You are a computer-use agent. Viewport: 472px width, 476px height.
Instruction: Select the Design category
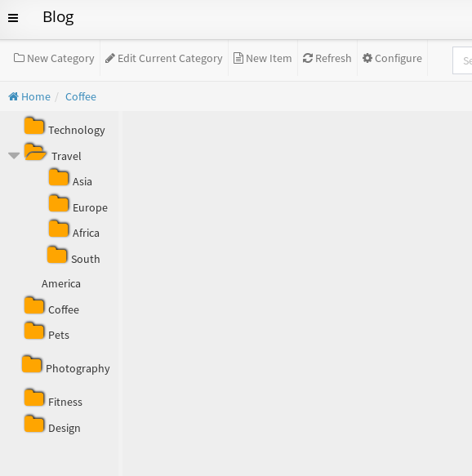point(65,429)
